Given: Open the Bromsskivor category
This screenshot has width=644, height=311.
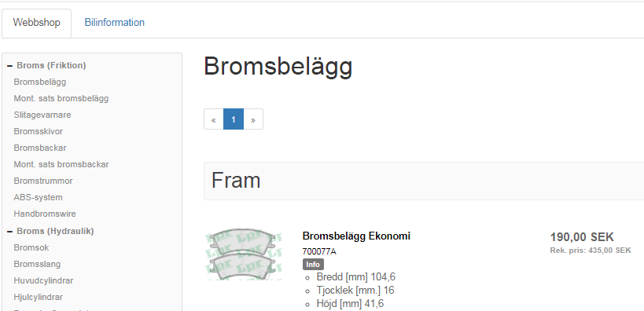Looking at the screenshot, I should point(39,131).
